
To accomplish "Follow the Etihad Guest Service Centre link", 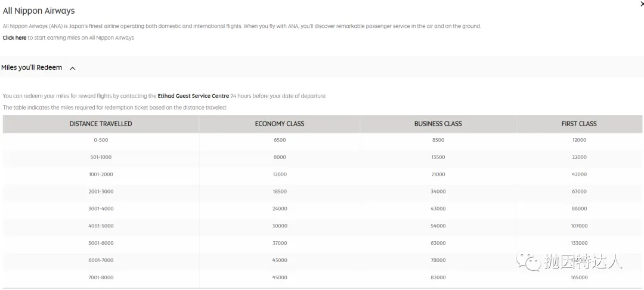I will (193, 96).
